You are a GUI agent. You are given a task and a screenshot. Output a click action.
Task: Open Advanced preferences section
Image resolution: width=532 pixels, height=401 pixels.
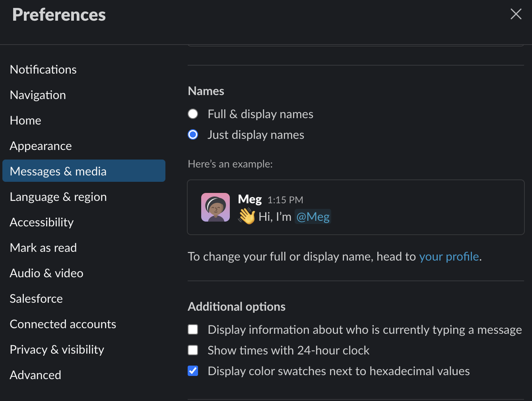coord(35,375)
